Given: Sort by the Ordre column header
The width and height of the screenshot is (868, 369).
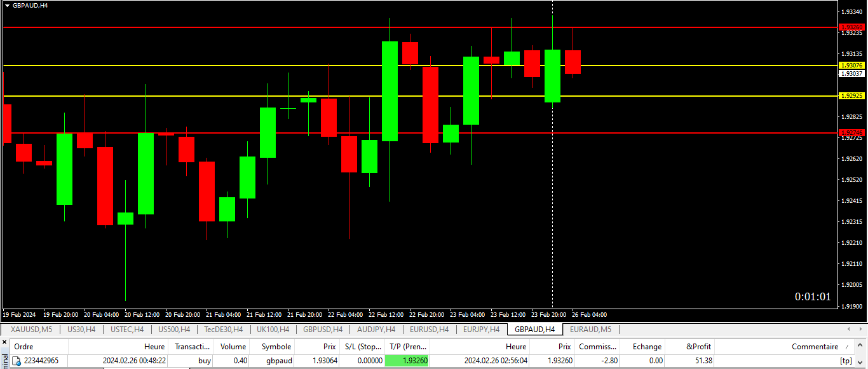Looking at the screenshot, I should 24,347.
